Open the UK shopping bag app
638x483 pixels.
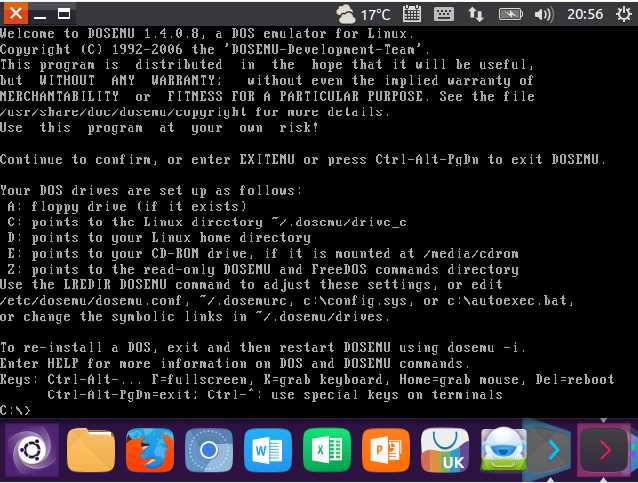(x=445, y=450)
